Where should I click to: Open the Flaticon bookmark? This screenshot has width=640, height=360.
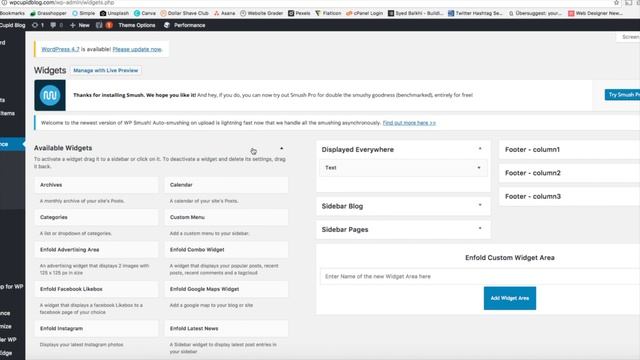coord(328,13)
